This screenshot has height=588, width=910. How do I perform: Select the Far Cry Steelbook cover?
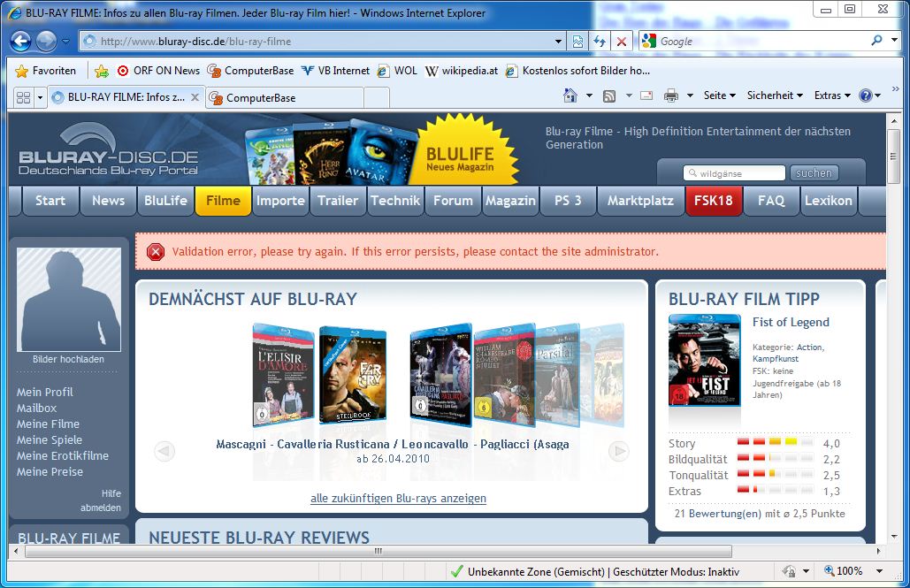[x=352, y=374]
